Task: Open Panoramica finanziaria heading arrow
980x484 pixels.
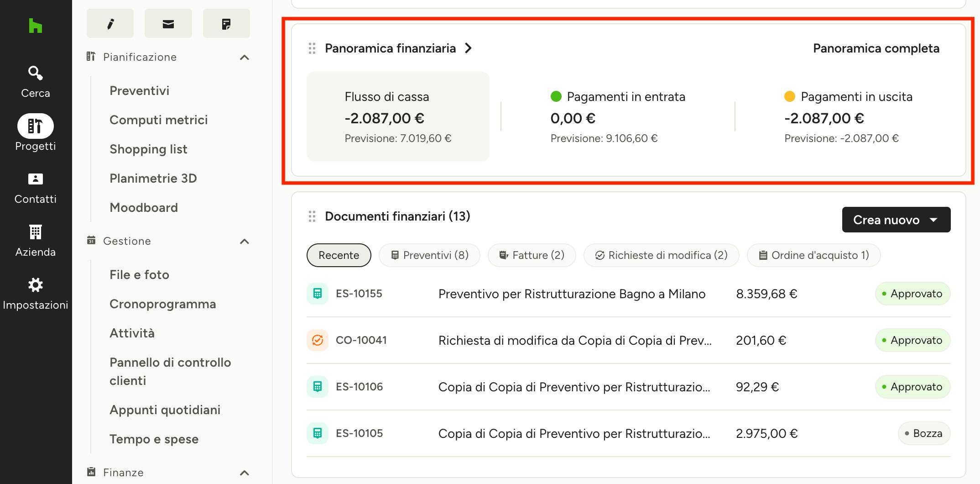Action: click(x=468, y=48)
